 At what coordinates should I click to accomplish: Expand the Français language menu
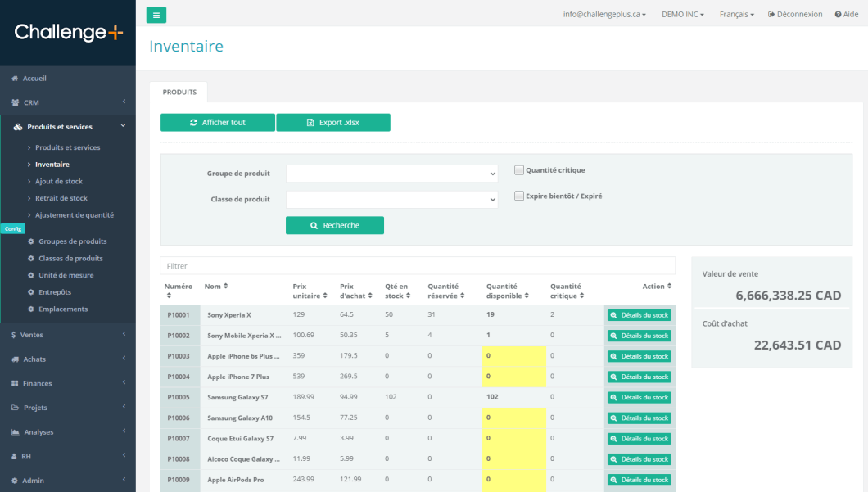pos(736,15)
